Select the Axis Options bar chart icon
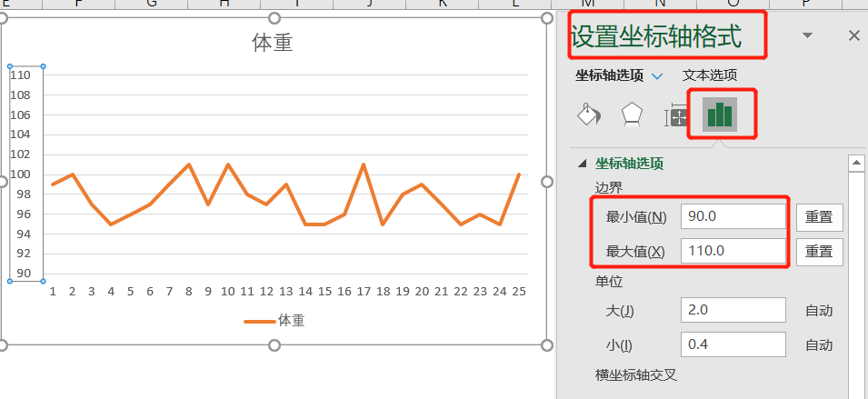 (720, 115)
